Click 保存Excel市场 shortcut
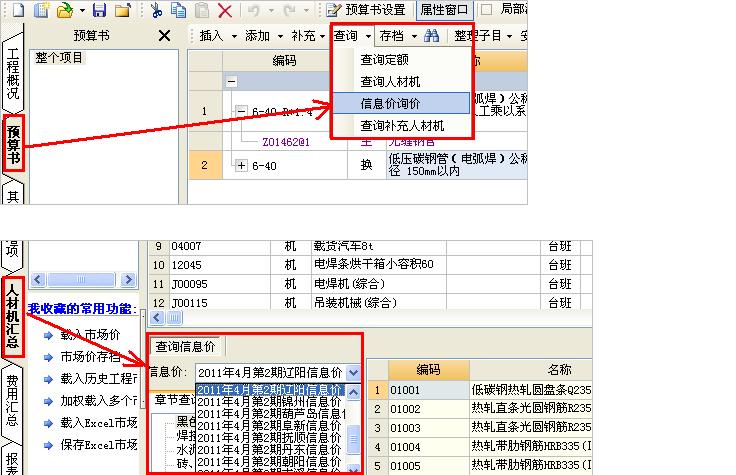 [99, 445]
